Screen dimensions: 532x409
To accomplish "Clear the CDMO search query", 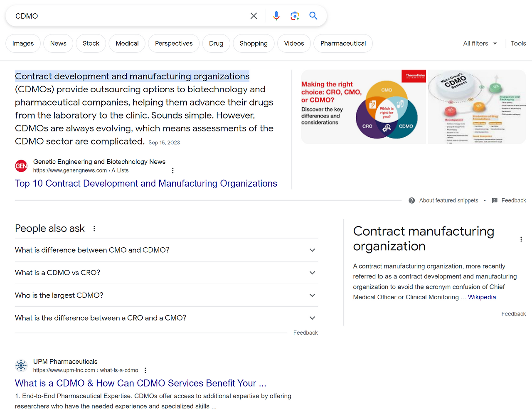I will pos(254,16).
